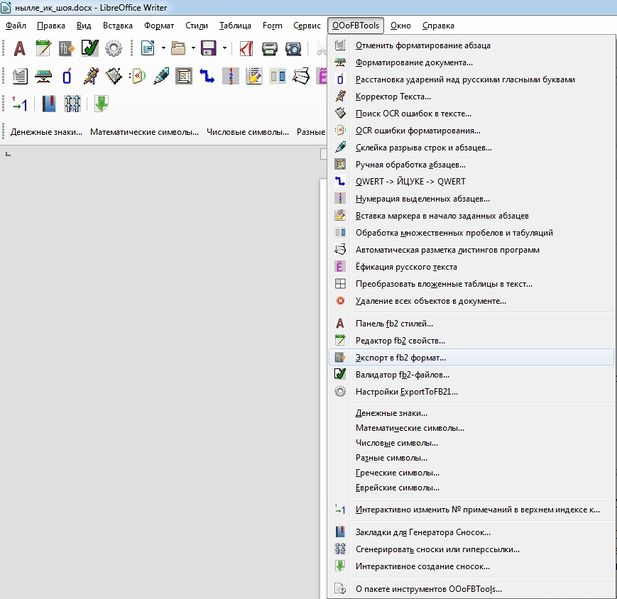Click the footnote number change icon
Viewport: 617px width, 599px height.
(20, 104)
